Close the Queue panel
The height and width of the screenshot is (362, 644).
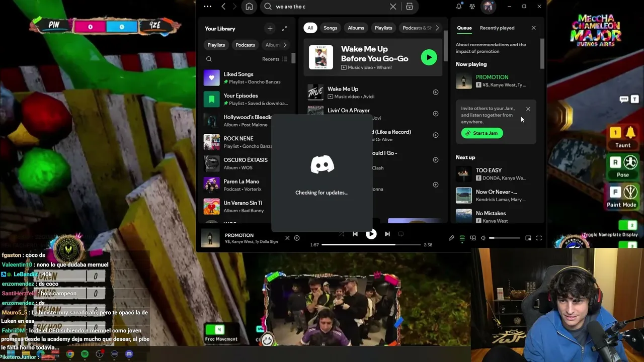533,28
